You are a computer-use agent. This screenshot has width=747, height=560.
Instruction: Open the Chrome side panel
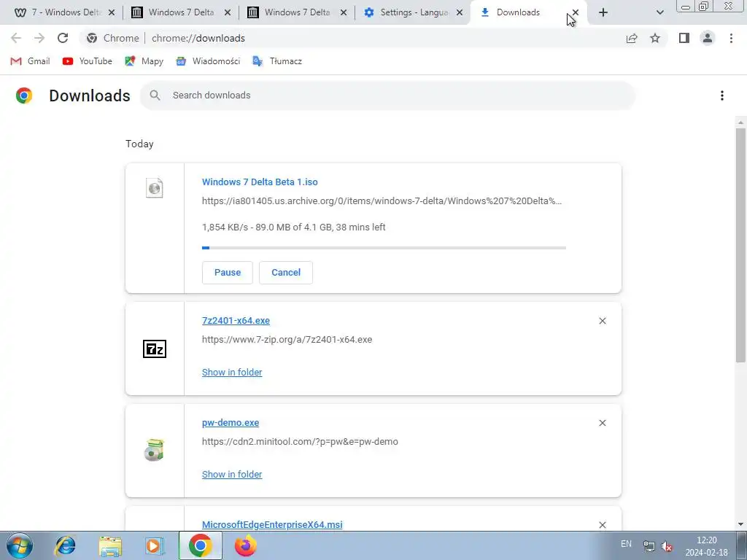pyautogui.click(x=684, y=38)
